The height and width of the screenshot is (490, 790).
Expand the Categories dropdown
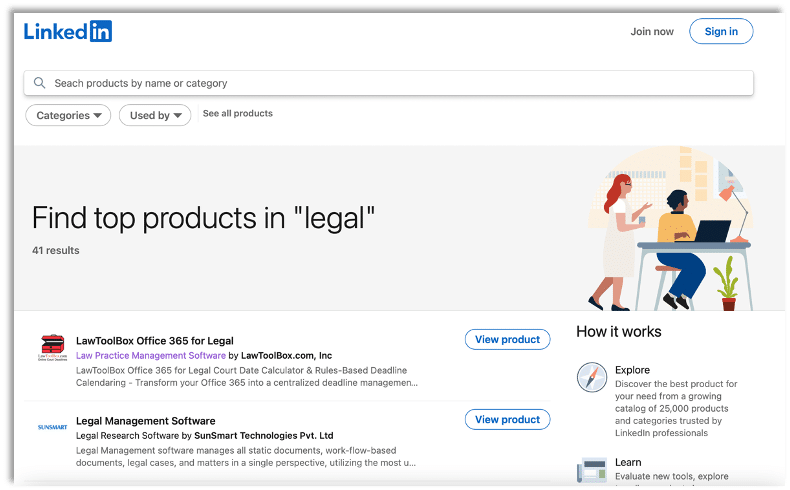pyautogui.click(x=68, y=115)
